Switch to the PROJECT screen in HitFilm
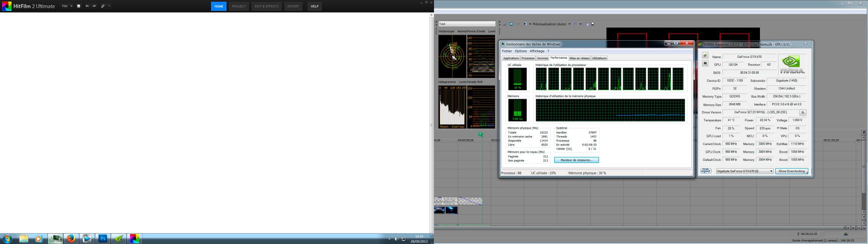 click(239, 6)
